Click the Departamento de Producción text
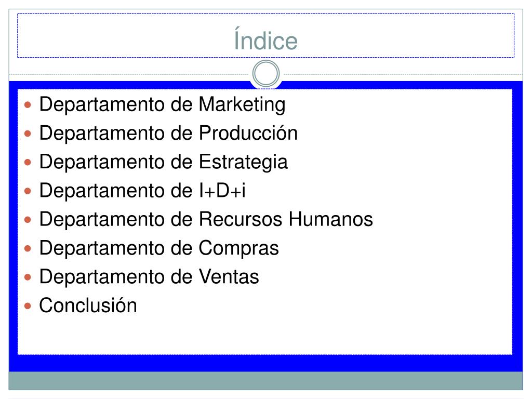Viewport: 532px width, 399px height. (x=169, y=133)
